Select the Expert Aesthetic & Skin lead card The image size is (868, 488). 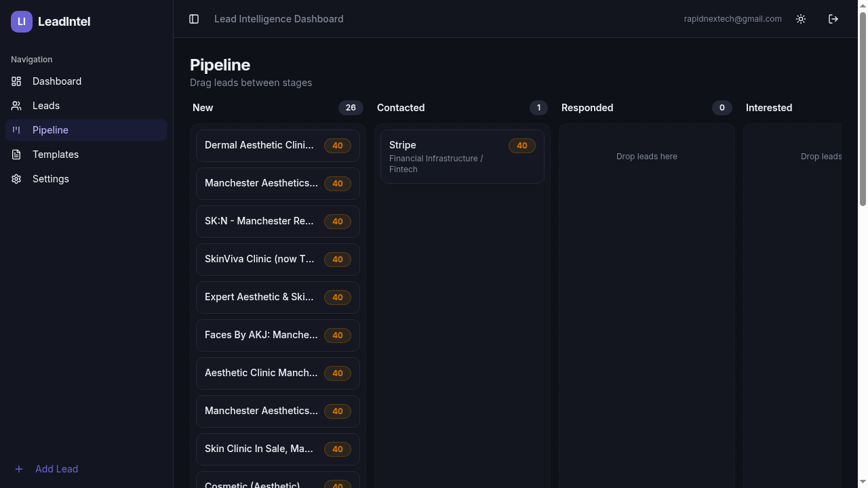(278, 297)
